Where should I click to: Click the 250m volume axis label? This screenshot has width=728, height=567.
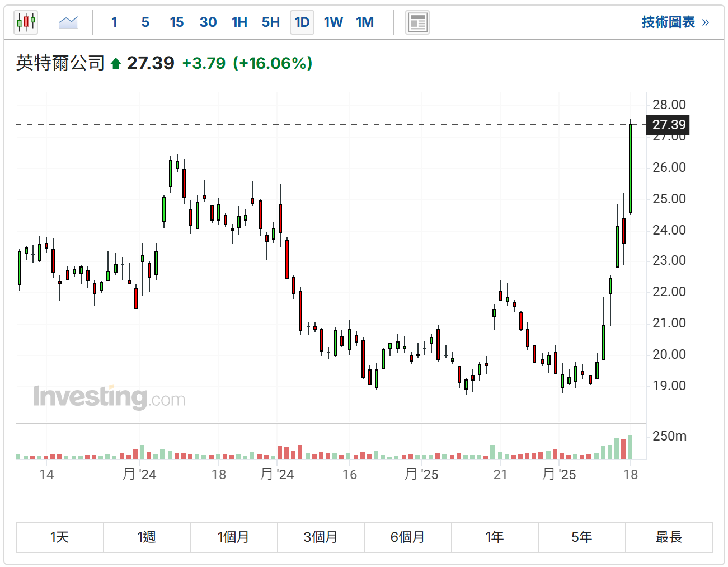tap(669, 436)
